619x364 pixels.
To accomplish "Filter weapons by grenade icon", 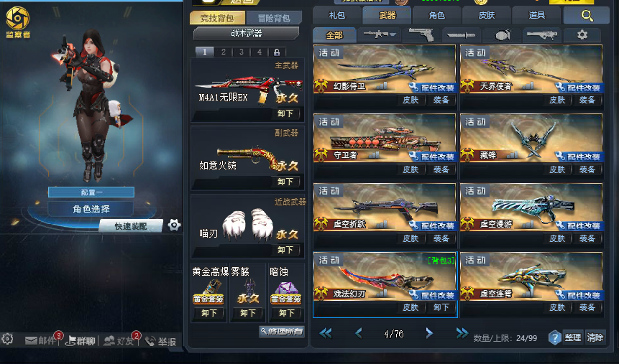I will coord(502,35).
